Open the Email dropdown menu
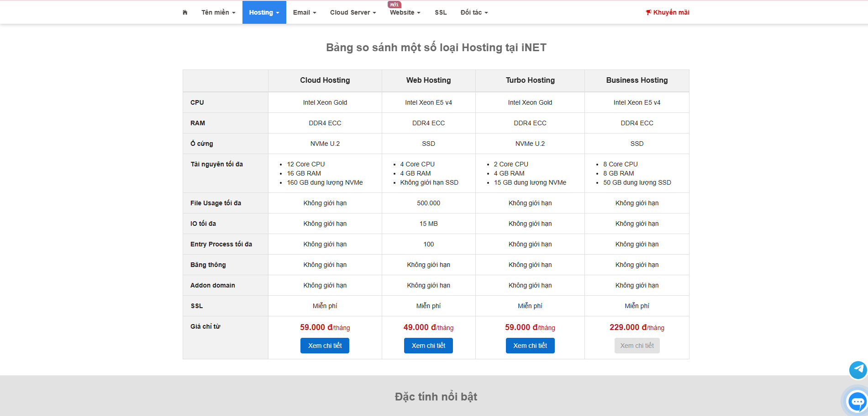The image size is (868, 416). click(305, 12)
